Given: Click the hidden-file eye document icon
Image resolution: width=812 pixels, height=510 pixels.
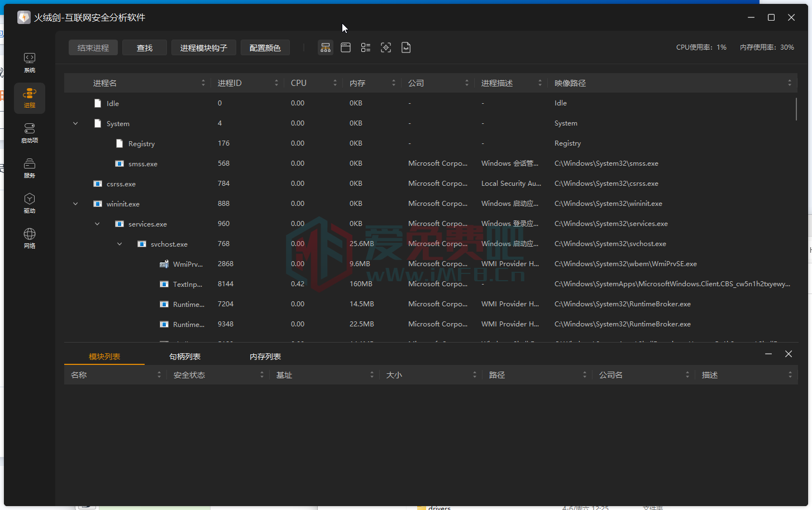Looking at the screenshot, I should (406, 47).
